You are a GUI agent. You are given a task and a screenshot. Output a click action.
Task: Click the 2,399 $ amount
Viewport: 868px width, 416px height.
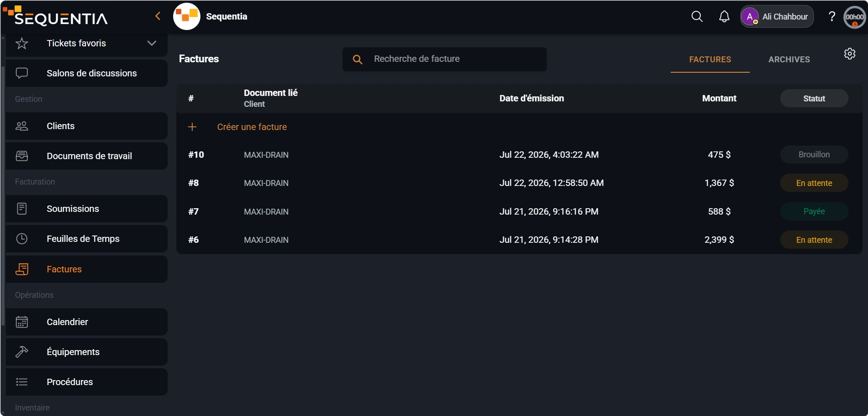click(x=719, y=240)
